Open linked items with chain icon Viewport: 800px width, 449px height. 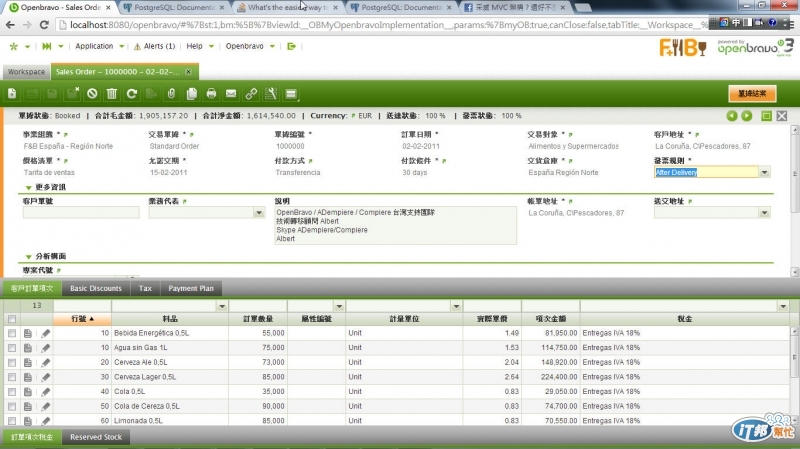251,94
